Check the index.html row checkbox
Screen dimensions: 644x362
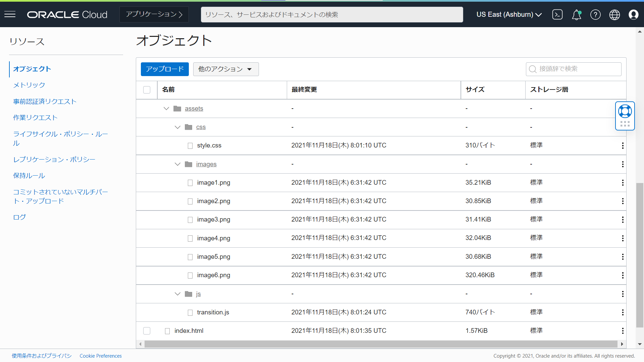147,331
